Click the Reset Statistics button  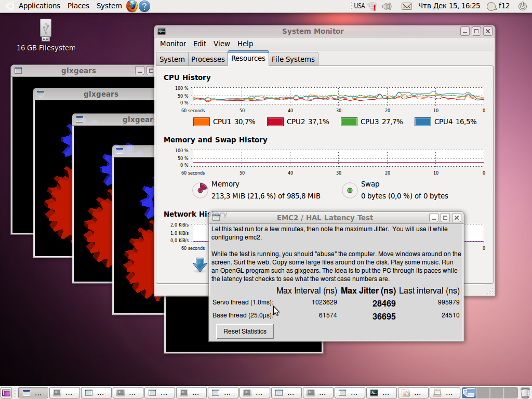pyautogui.click(x=245, y=331)
